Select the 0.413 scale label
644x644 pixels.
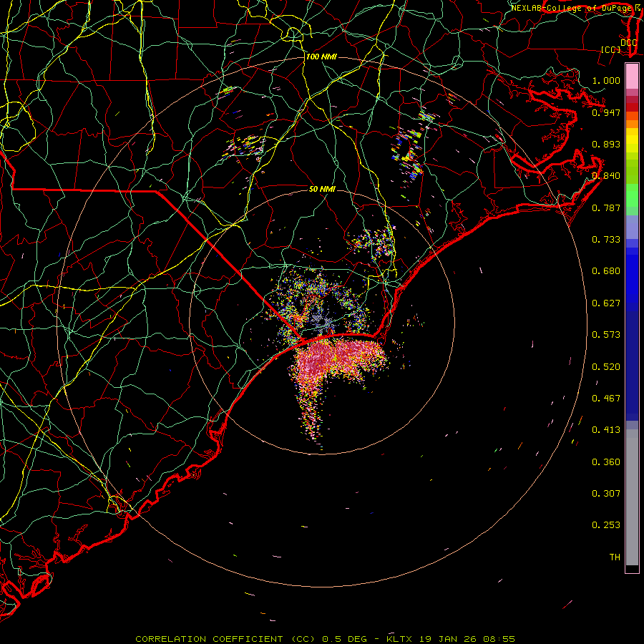coord(606,430)
